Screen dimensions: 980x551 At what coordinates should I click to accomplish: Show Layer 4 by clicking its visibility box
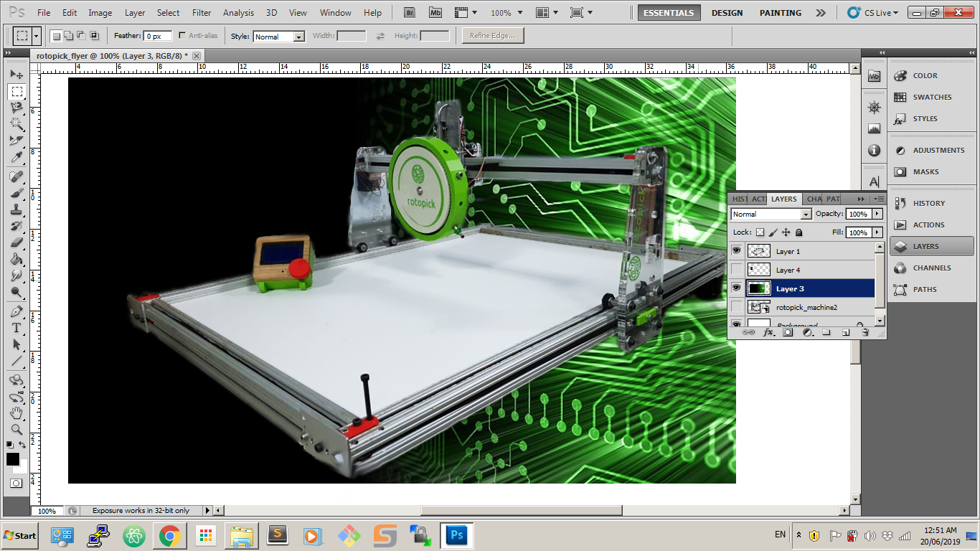(x=736, y=270)
